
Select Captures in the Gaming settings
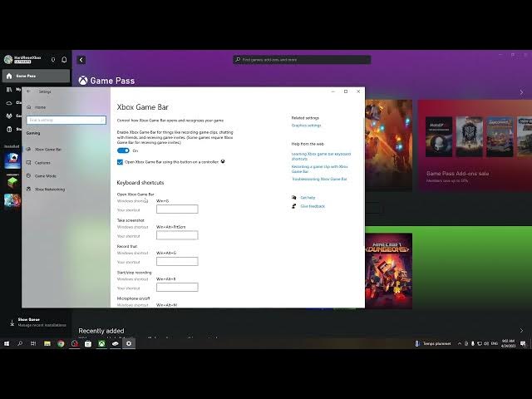click(42, 163)
